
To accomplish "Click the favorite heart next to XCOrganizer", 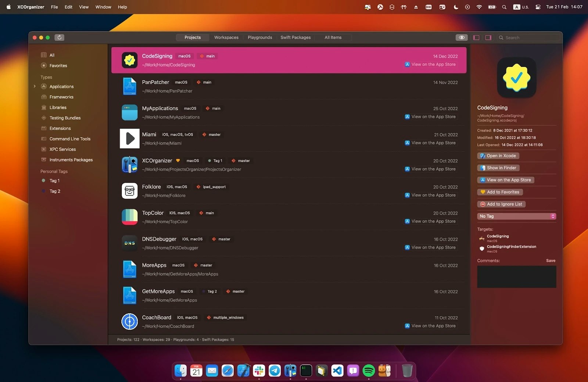I will click(x=178, y=161).
